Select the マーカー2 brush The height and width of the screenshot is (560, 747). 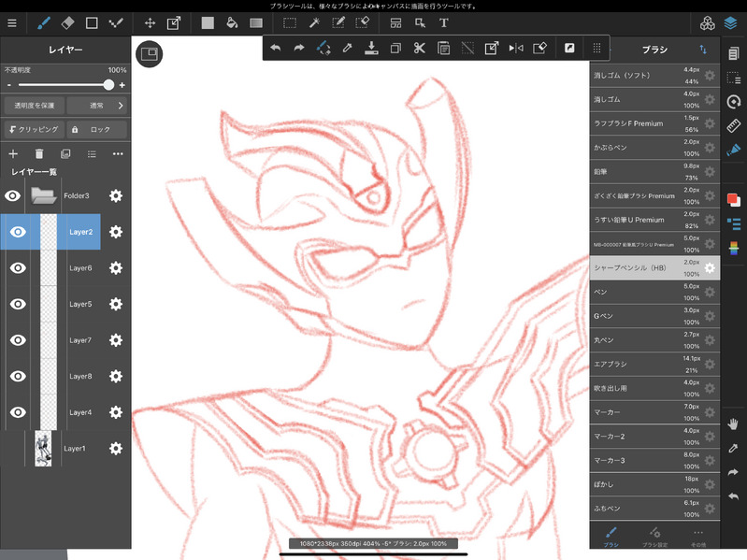tap(654, 437)
